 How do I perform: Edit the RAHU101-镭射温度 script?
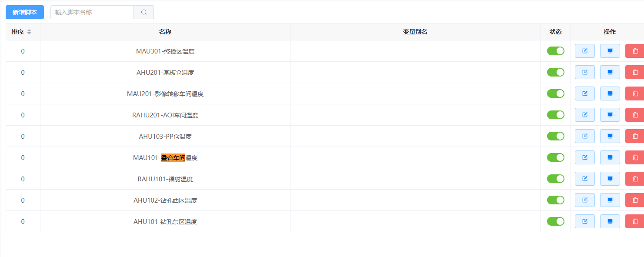585,179
